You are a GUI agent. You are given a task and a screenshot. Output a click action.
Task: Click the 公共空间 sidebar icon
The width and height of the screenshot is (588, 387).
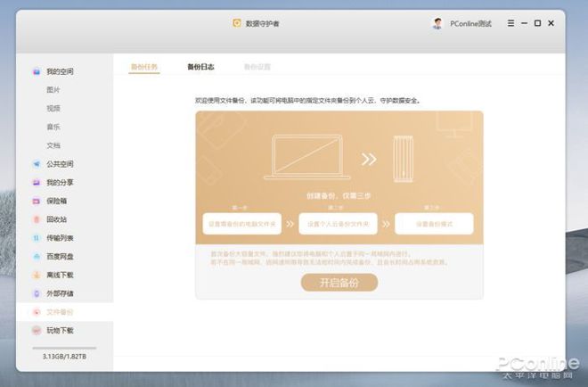click(37, 164)
